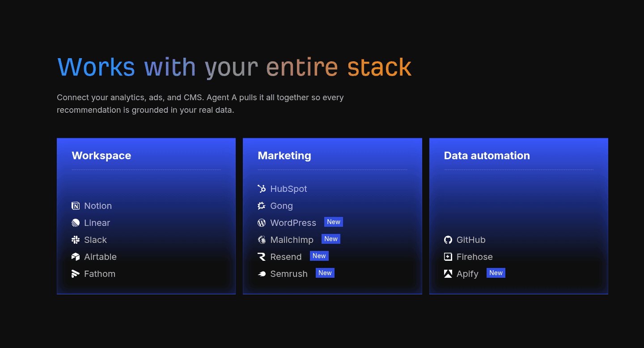The image size is (644, 348).
Task: Click the 'Works with your entire stack' headline
Action: pyautogui.click(x=234, y=68)
